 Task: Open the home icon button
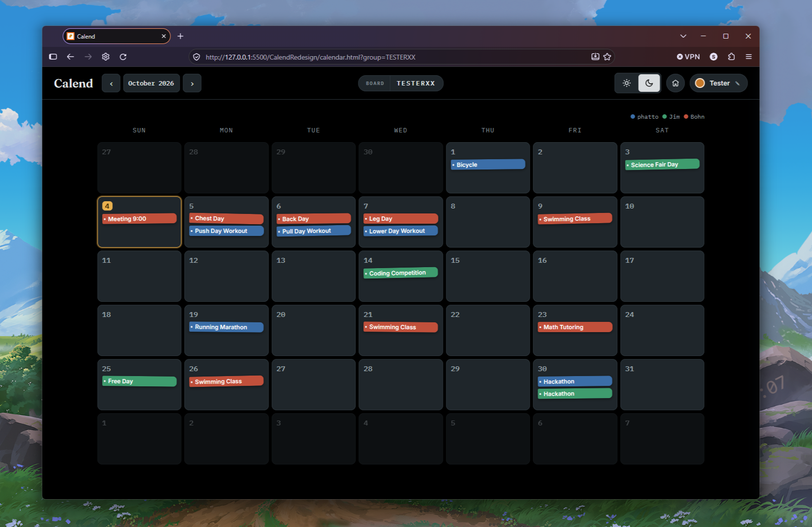675,83
